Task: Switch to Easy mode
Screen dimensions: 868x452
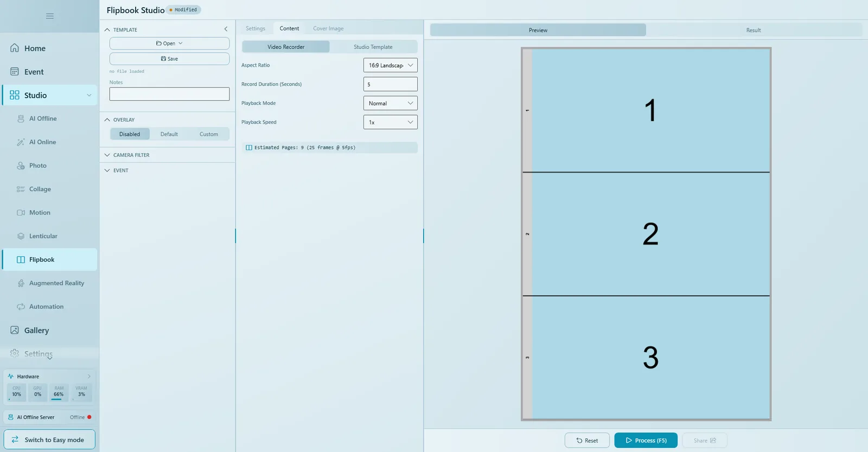Action: (x=49, y=440)
